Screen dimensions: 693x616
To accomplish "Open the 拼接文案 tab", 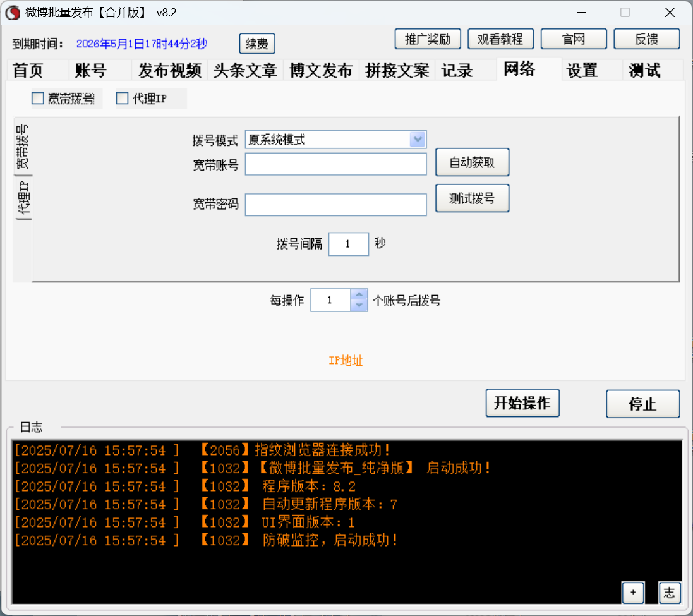I will coord(397,70).
